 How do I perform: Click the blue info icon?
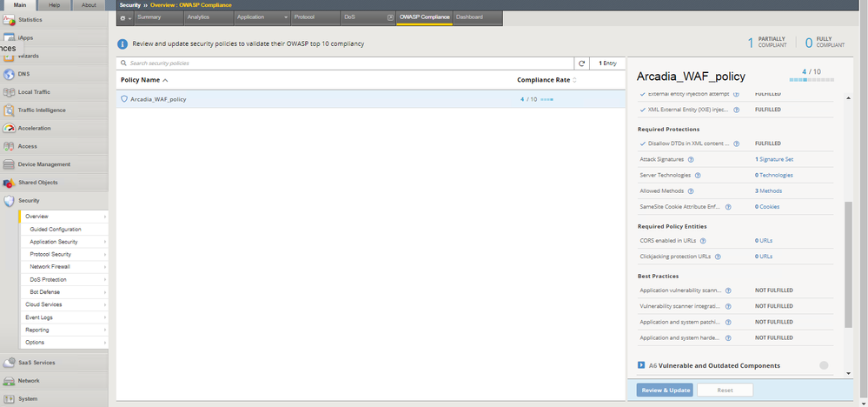pos(123,43)
